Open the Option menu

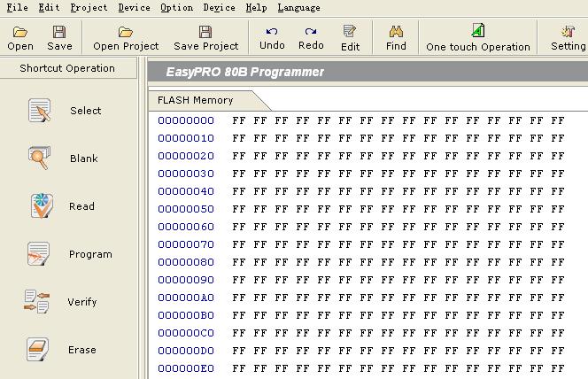pos(176,7)
